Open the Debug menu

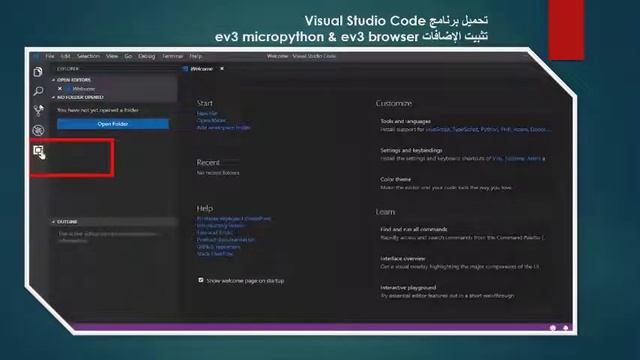(x=147, y=56)
